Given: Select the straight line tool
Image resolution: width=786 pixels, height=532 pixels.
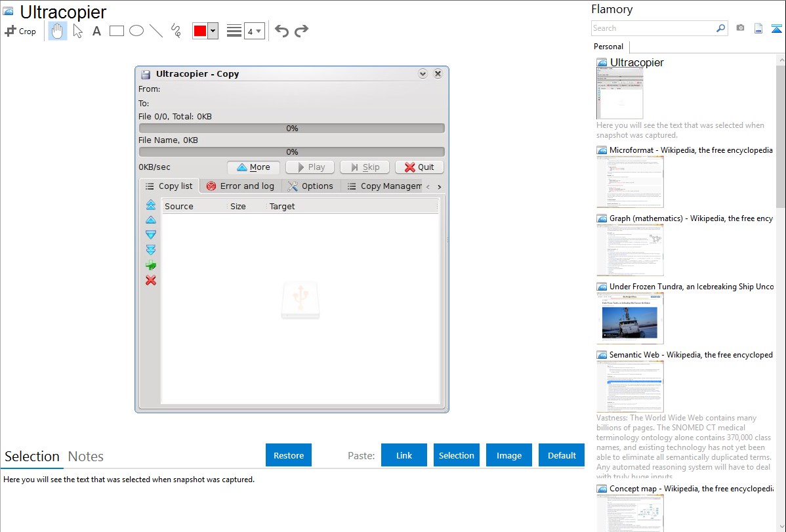Looking at the screenshot, I should point(156,31).
